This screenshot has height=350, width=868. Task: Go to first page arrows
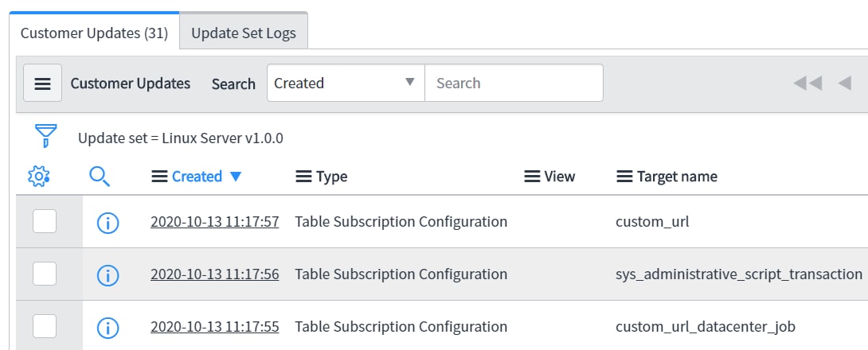807,84
